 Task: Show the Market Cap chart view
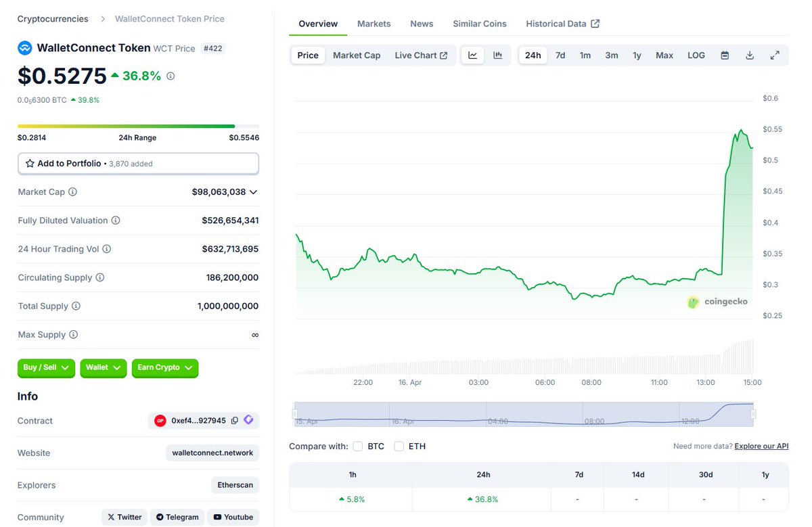357,55
